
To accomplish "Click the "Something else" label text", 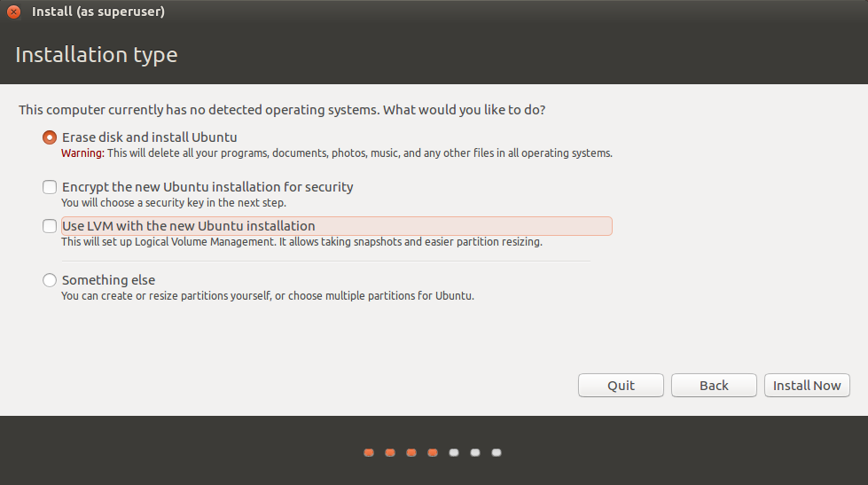I will (x=108, y=280).
